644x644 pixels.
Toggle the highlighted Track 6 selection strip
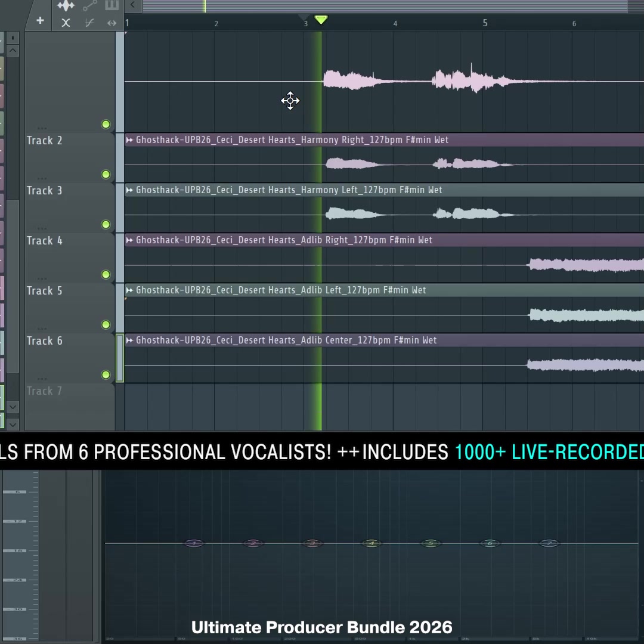click(x=119, y=358)
